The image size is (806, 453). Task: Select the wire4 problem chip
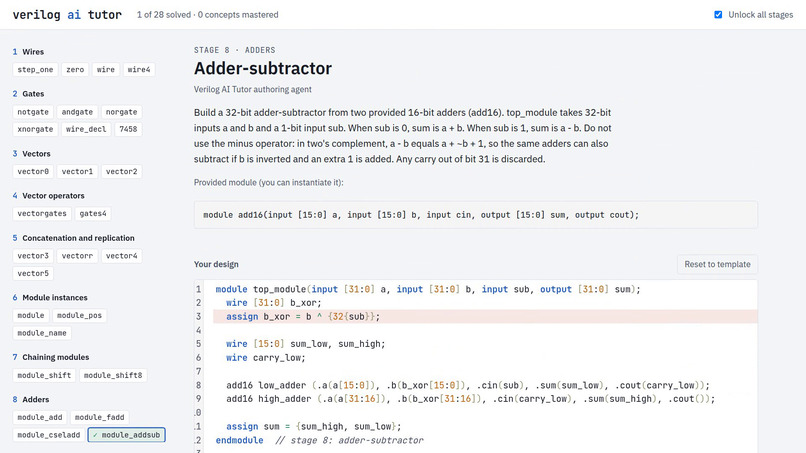click(139, 69)
